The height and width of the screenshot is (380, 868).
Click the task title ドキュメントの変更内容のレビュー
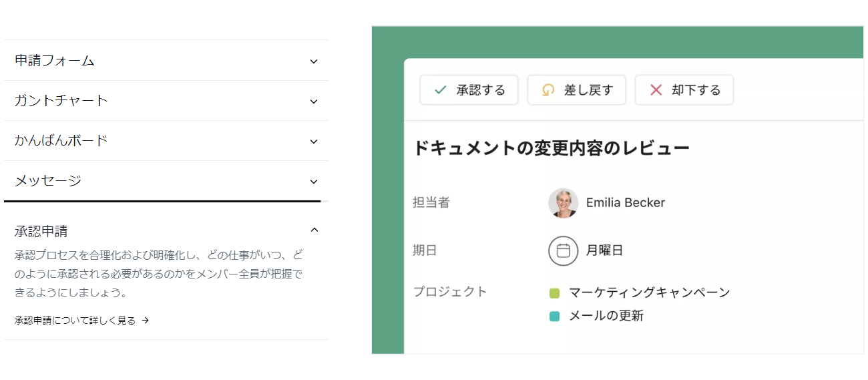pos(551,148)
